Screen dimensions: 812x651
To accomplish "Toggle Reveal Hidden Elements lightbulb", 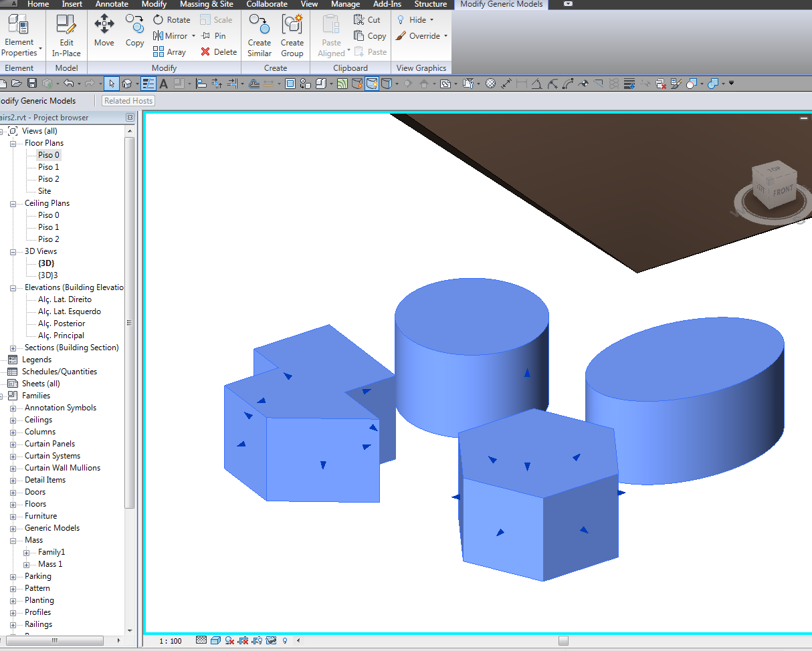I will (284, 640).
